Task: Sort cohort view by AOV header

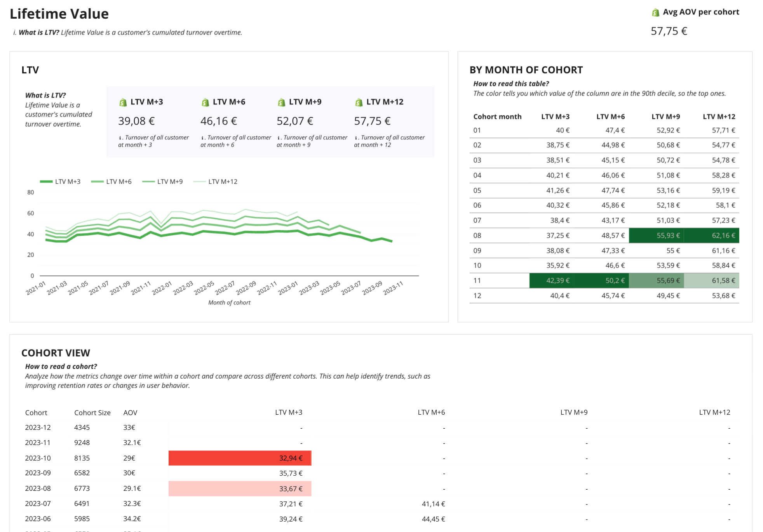Action: 130,412
